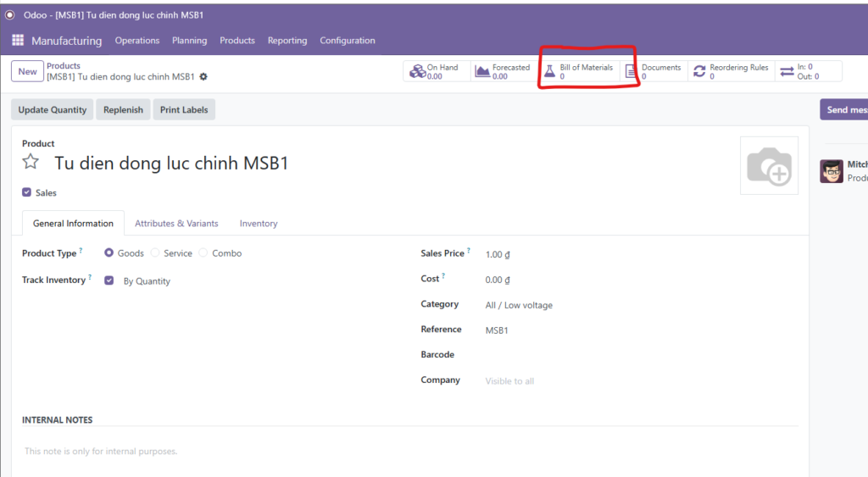Click the gear icon beside product name
868x477 pixels.
coord(203,77)
